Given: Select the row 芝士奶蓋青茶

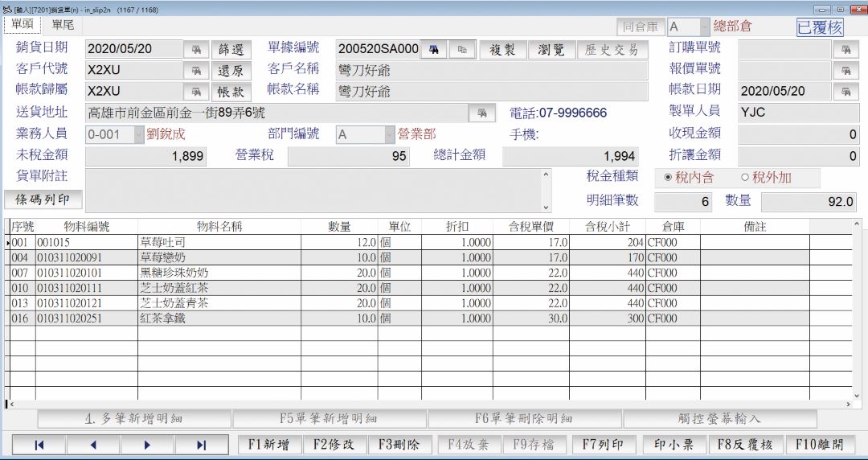Looking at the screenshot, I should click(x=428, y=303).
